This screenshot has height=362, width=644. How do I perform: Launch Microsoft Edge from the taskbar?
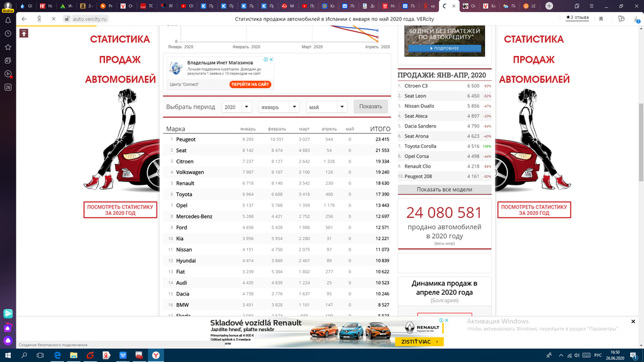click(57, 356)
